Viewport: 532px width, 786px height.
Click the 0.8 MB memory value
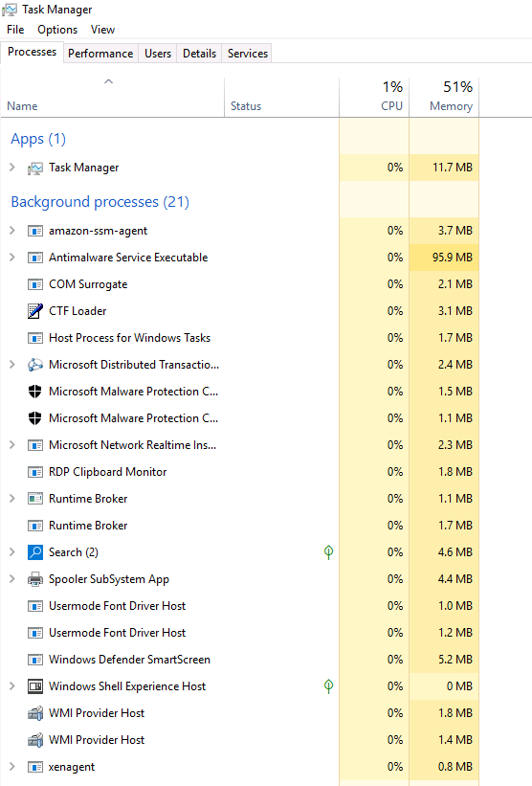tap(455, 767)
